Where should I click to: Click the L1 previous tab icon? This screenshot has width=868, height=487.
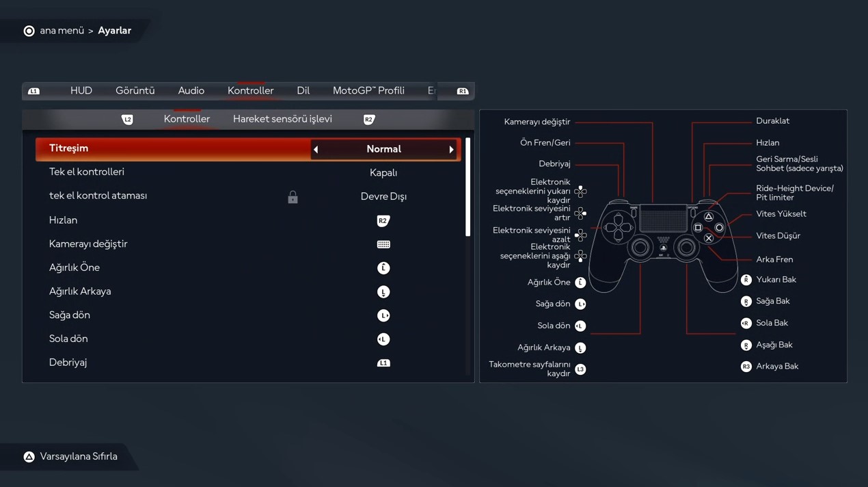(33, 91)
